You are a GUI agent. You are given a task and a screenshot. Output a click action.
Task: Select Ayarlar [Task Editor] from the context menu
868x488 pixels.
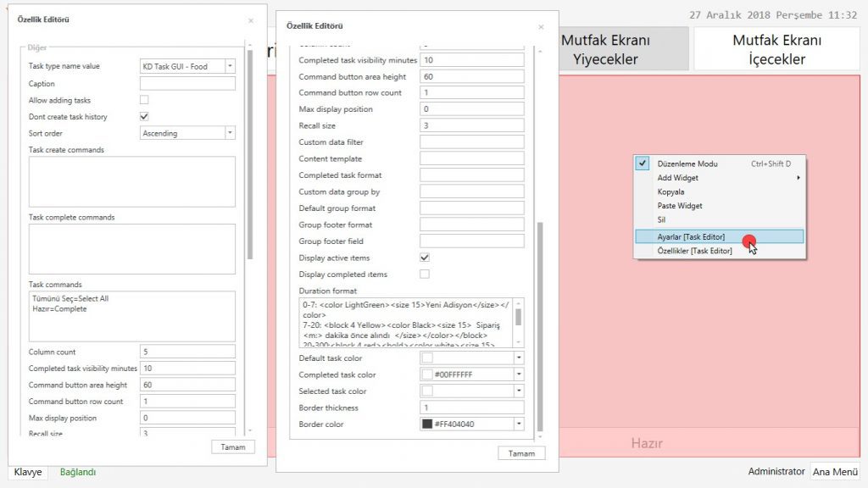(691, 237)
